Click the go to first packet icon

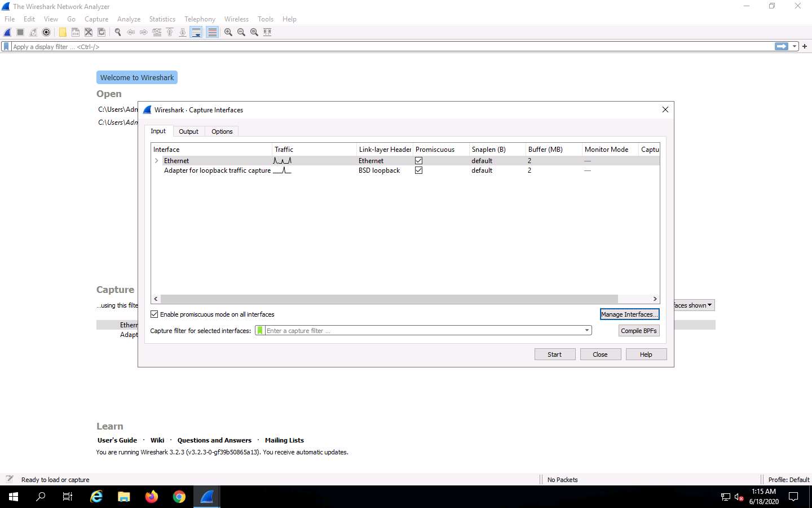pyautogui.click(x=170, y=32)
